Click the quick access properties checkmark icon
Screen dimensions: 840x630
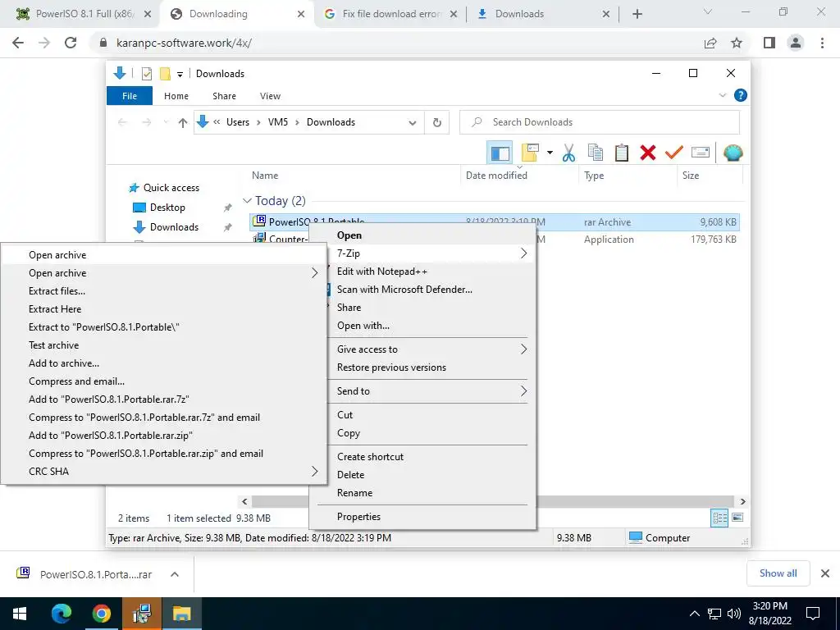click(146, 74)
